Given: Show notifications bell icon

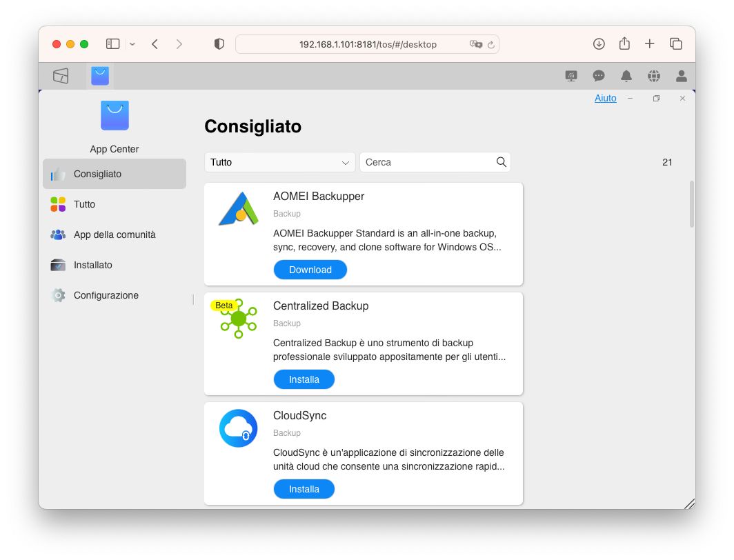Looking at the screenshot, I should tap(626, 76).
